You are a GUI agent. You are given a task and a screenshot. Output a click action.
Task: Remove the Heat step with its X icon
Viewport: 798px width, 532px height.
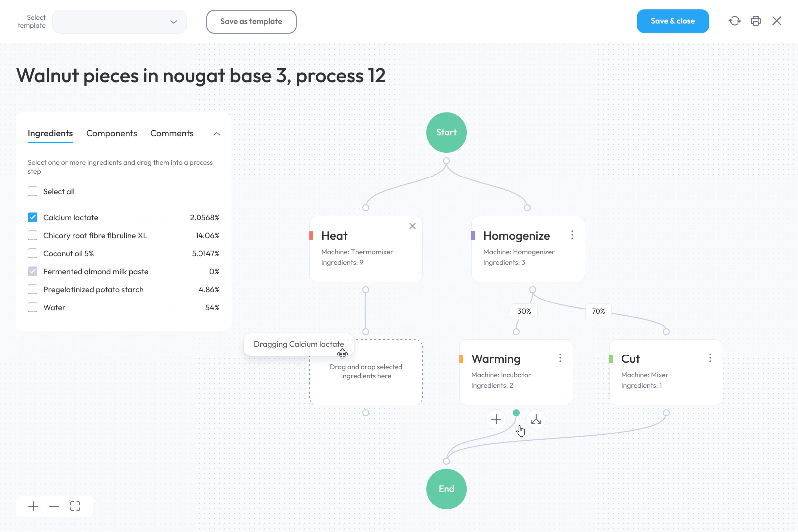click(x=412, y=226)
